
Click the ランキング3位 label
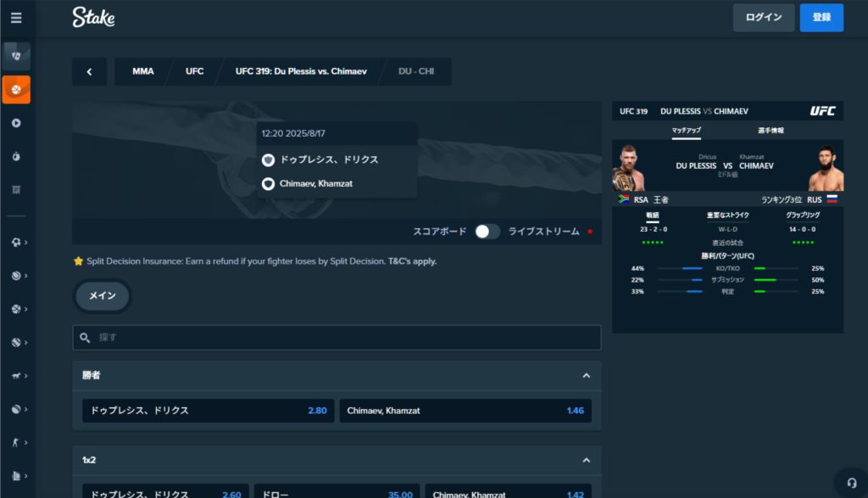pos(781,199)
